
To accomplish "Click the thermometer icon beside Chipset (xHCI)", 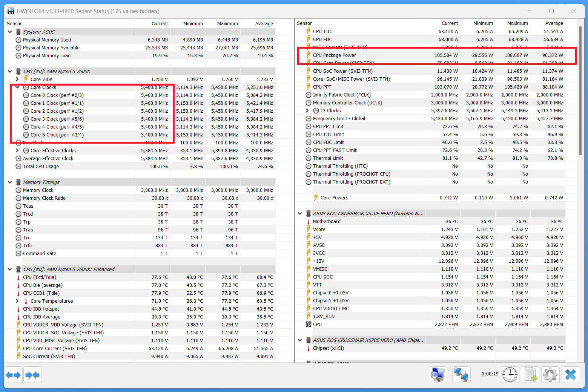I will point(309,348).
